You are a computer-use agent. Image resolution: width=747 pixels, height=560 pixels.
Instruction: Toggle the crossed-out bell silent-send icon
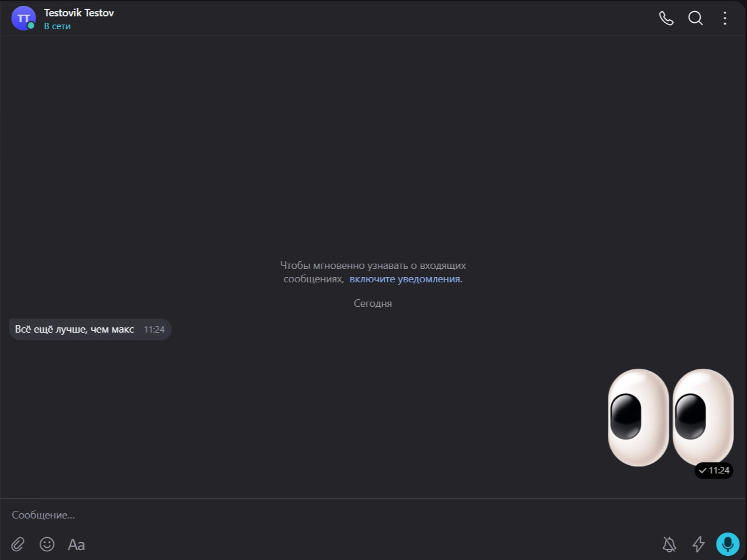point(669,544)
